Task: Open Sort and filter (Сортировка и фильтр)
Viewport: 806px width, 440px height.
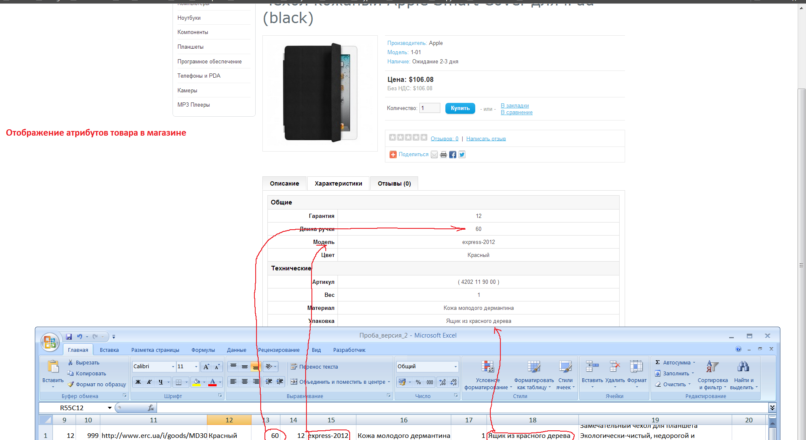Action: point(712,375)
